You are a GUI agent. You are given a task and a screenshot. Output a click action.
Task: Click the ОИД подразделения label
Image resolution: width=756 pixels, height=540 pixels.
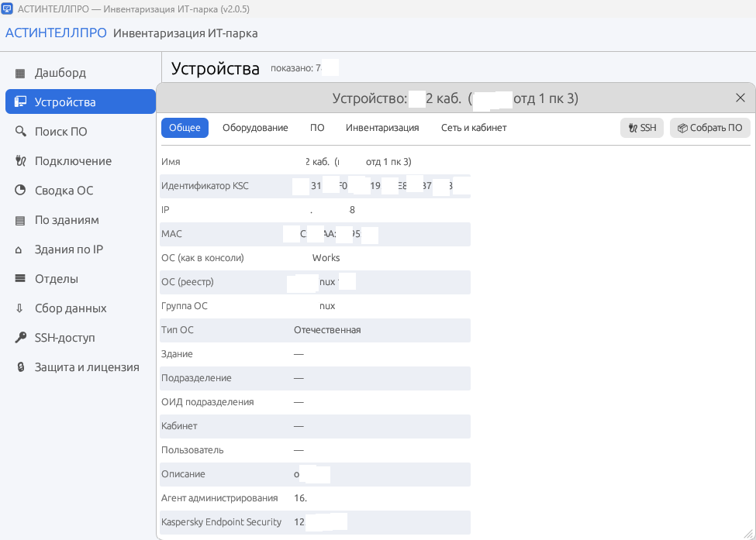[x=207, y=402]
